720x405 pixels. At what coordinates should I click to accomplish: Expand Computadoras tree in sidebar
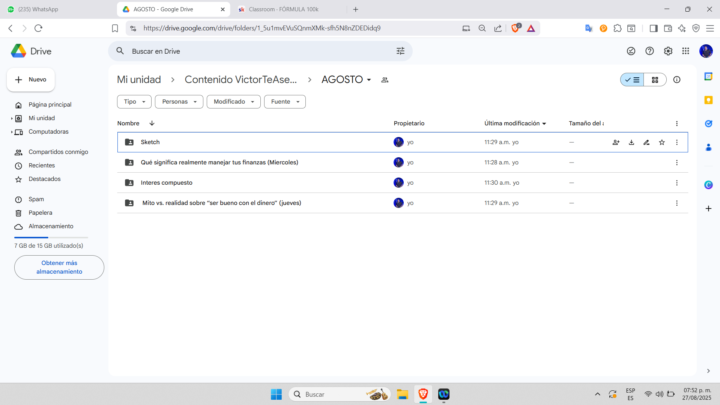pyautogui.click(x=11, y=132)
